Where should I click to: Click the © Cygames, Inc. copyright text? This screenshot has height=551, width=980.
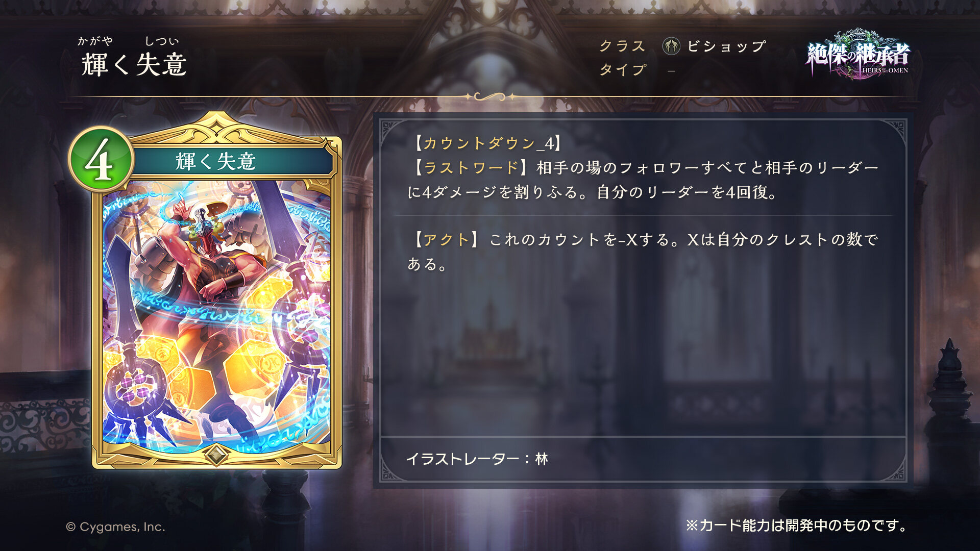click(x=115, y=527)
